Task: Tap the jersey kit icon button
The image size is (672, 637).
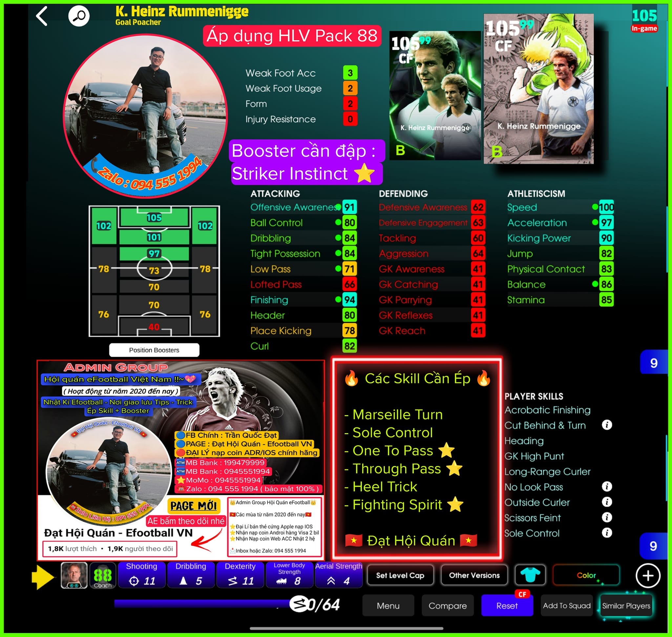Action: pyautogui.click(x=530, y=575)
